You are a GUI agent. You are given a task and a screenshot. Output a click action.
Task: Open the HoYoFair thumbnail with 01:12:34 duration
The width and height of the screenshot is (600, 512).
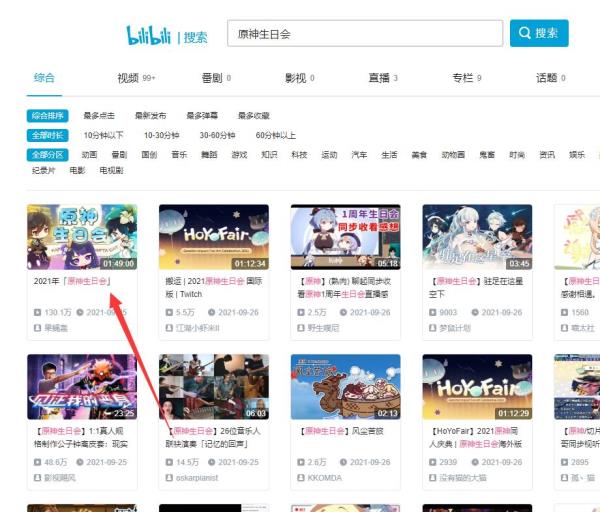click(x=213, y=237)
